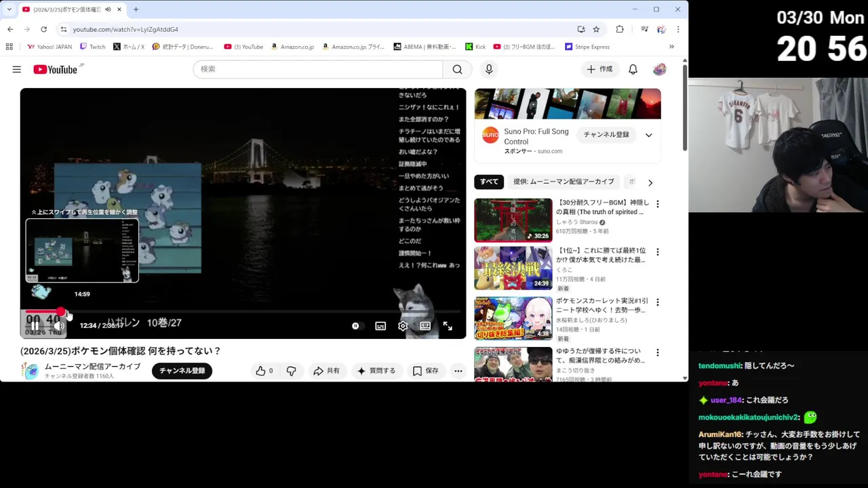Open options for 30分耐久フリーBGM video
This screenshot has height=488, width=868.
[x=657, y=204]
